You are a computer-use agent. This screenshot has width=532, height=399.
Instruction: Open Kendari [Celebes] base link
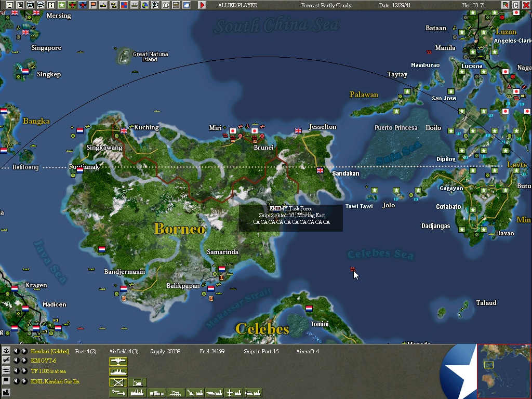coord(50,352)
